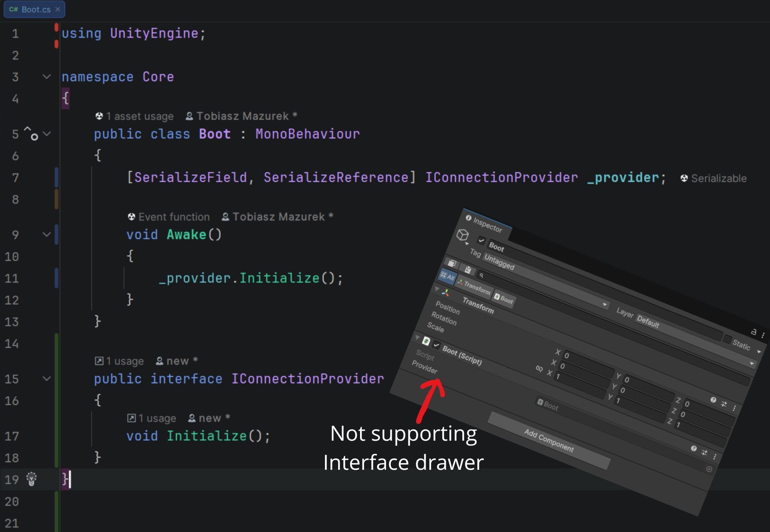Close the Boot.cs tab
This screenshot has height=532, width=770.
tap(58, 10)
